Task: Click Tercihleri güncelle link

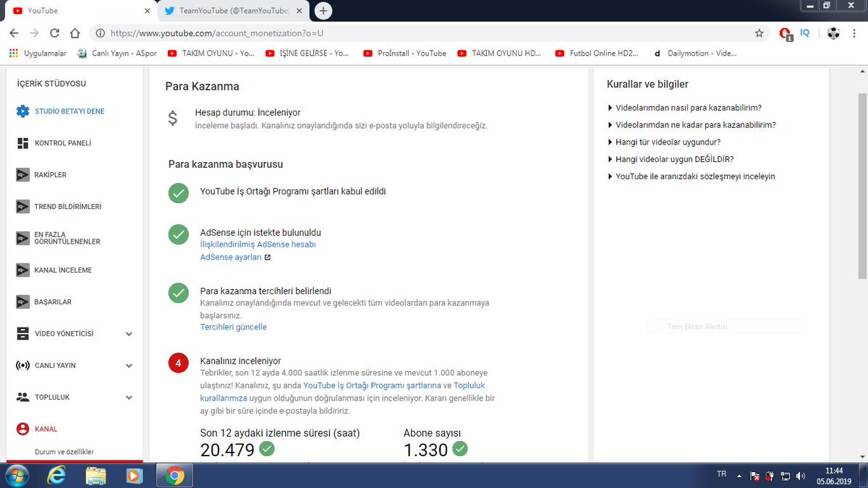Action: 234,327
